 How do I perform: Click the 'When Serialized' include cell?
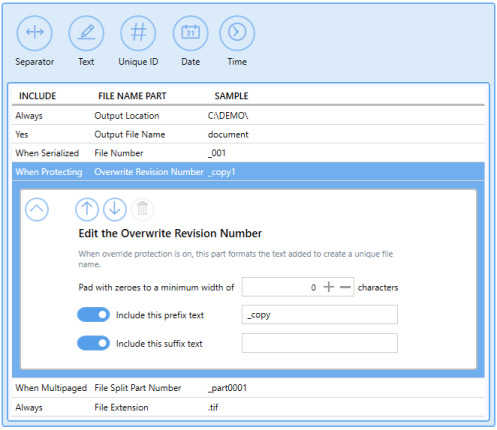[47, 153]
